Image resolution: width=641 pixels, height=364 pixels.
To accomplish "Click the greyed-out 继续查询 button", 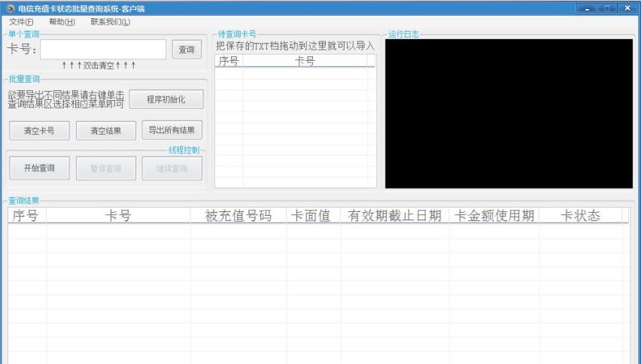I will coord(172,168).
